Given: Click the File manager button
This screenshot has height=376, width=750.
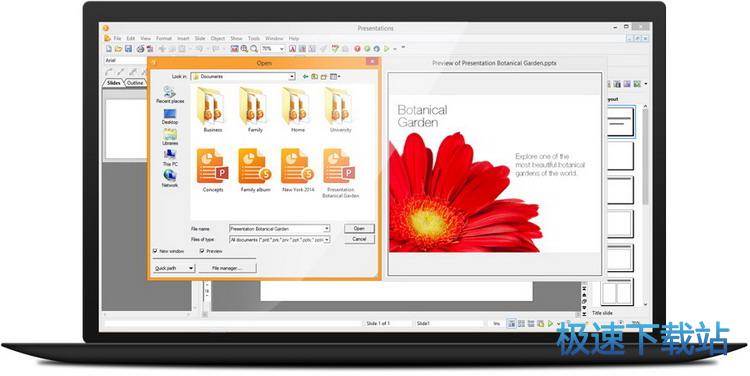Looking at the screenshot, I should pyautogui.click(x=227, y=268).
